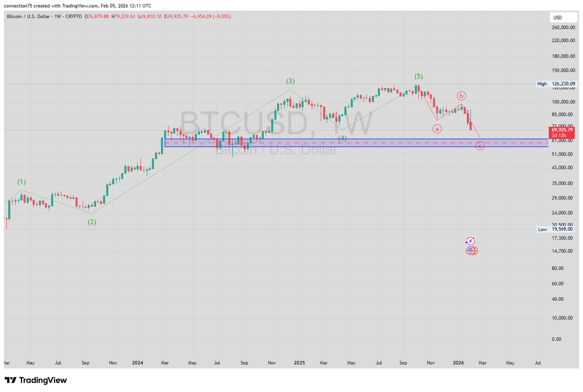The height and width of the screenshot is (392, 583).
Task: Click the 220,000.00 price axis label
Action: tap(564, 41)
